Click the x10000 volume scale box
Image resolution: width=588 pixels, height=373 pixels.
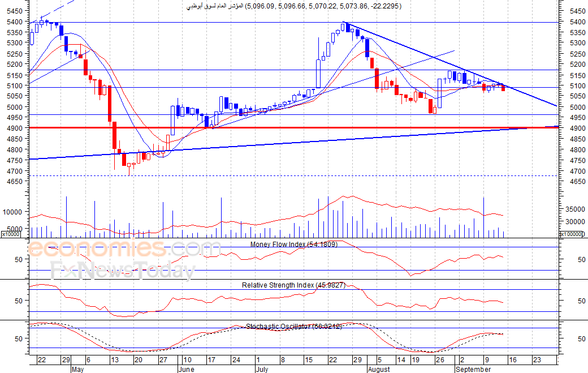11,234
